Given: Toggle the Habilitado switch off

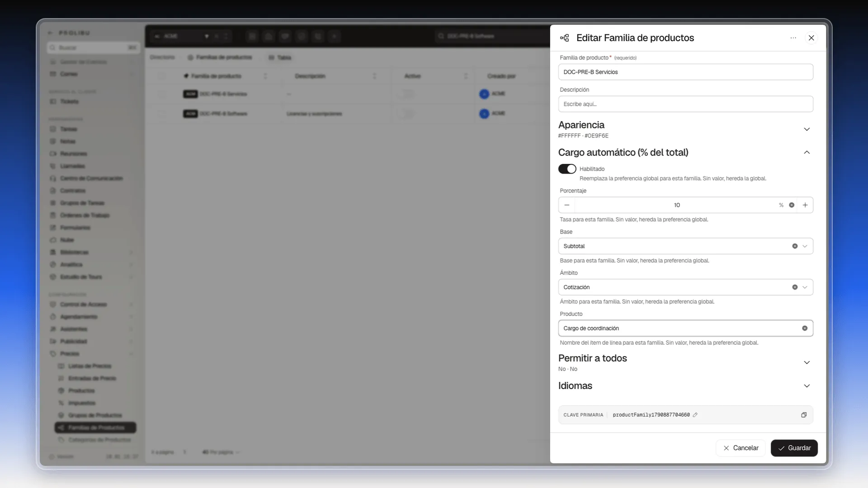Looking at the screenshot, I should pos(567,169).
